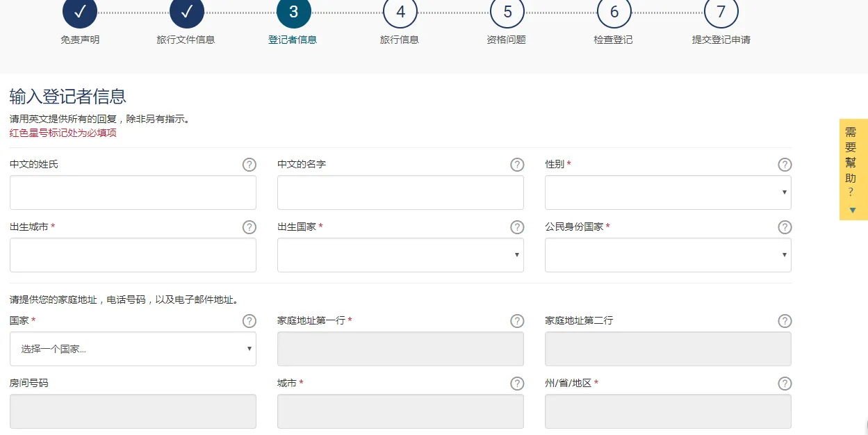Click the 州/省/地区 input field

pos(668,411)
